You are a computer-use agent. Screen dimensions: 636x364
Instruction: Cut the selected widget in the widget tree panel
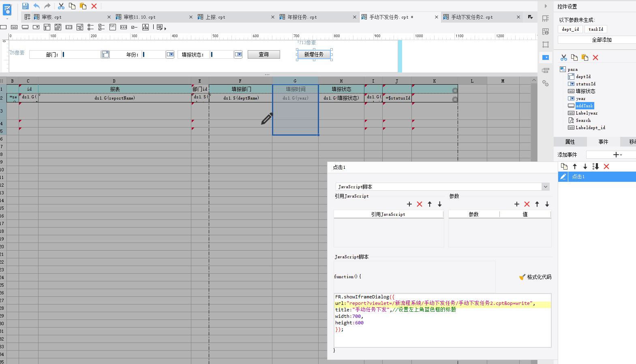[x=564, y=57]
